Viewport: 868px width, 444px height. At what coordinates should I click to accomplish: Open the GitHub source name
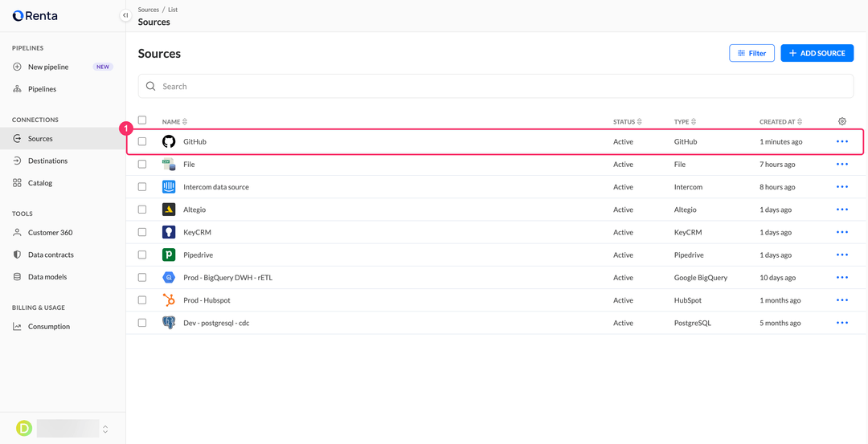(x=194, y=142)
